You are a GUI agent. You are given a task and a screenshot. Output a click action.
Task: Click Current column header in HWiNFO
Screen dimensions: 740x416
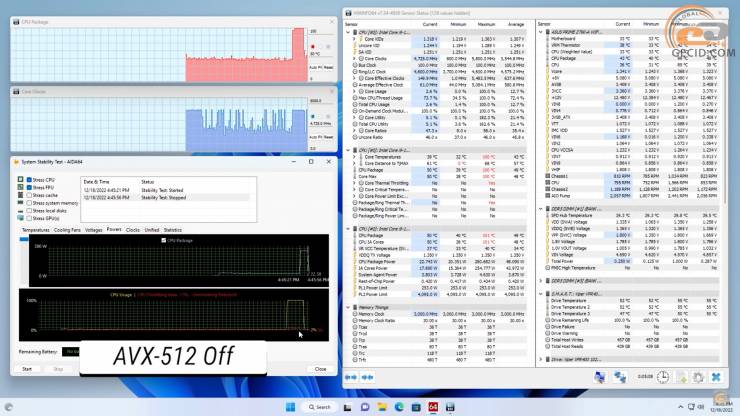pyautogui.click(x=430, y=24)
